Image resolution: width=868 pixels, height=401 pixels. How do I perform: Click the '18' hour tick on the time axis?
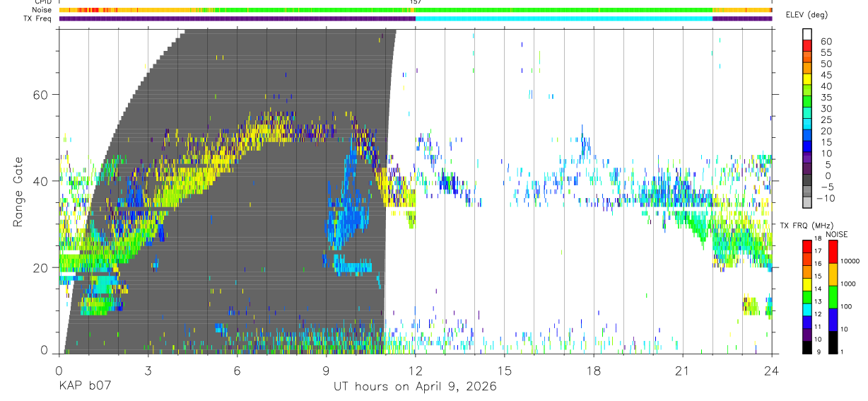pyautogui.click(x=593, y=371)
